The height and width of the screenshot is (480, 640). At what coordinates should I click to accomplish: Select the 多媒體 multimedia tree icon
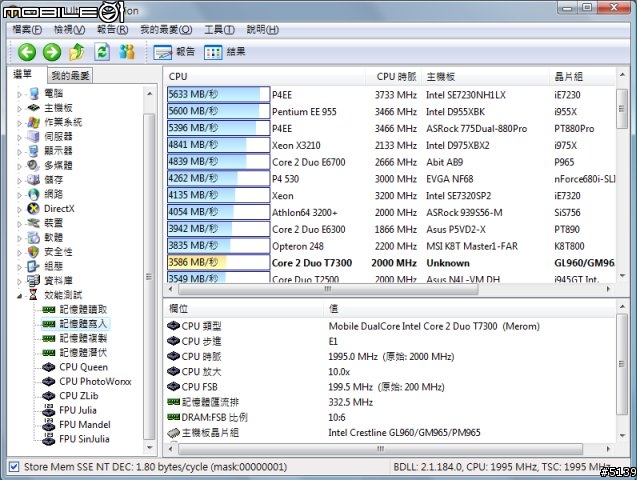point(34,165)
